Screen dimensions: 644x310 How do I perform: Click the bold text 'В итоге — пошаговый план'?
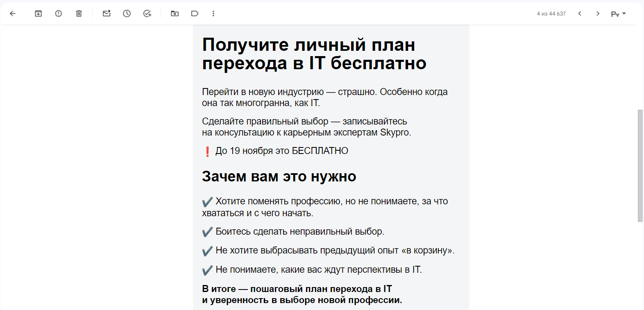(x=302, y=294)
